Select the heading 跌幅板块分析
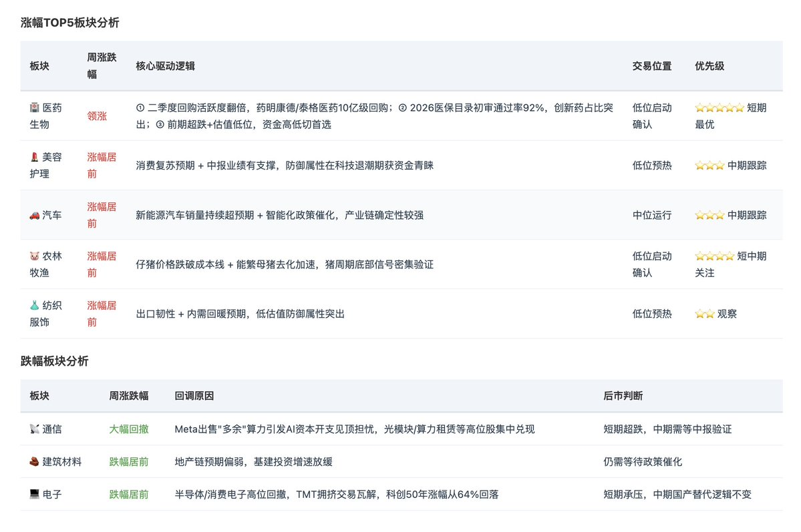The image size is (801, 532). (55, 361)
